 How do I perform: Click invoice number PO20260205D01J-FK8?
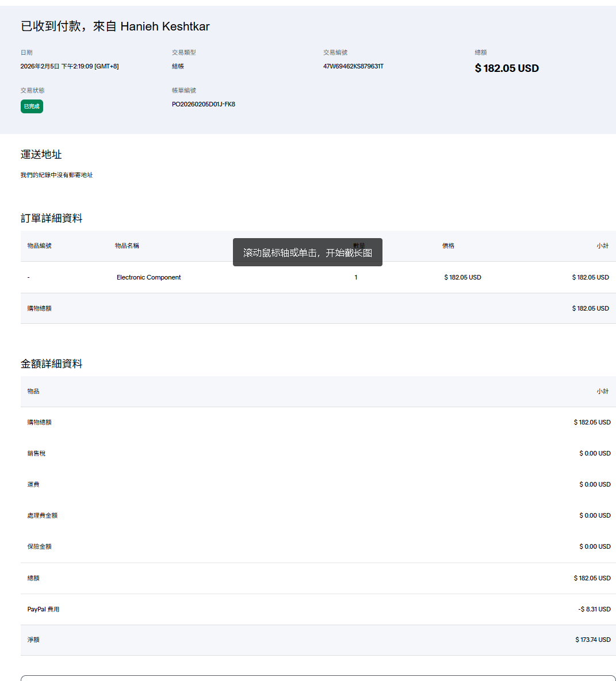pyautogui.click(x=203, y=104)
